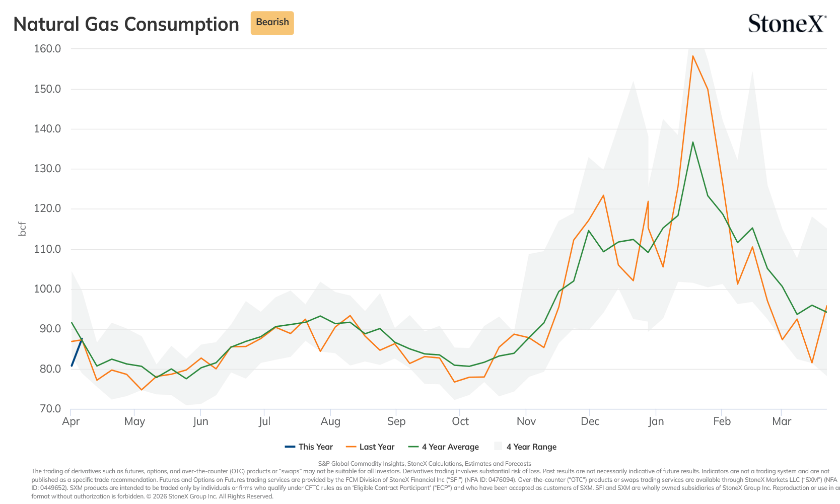Viewport: 840px width, 504px height.
Task: Click the orange Last Year legend swatch
Action: (351, 447)
